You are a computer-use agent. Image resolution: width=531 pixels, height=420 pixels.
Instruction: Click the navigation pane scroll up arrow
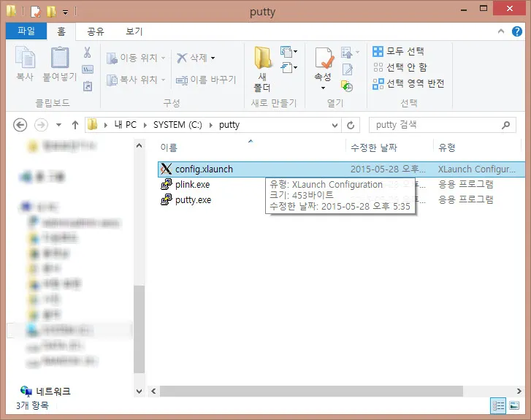pos(139,145)
